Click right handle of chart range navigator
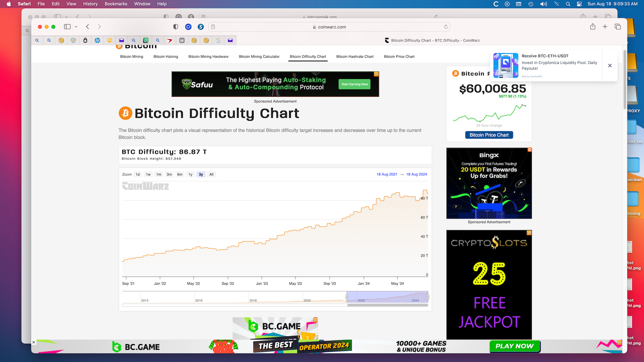 pos(428,297)
